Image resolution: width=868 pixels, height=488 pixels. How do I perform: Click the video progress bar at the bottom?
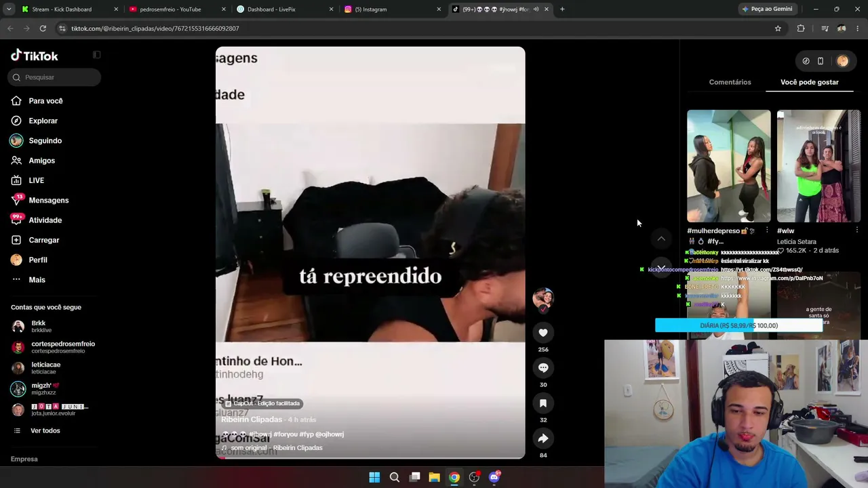[370, 457]
